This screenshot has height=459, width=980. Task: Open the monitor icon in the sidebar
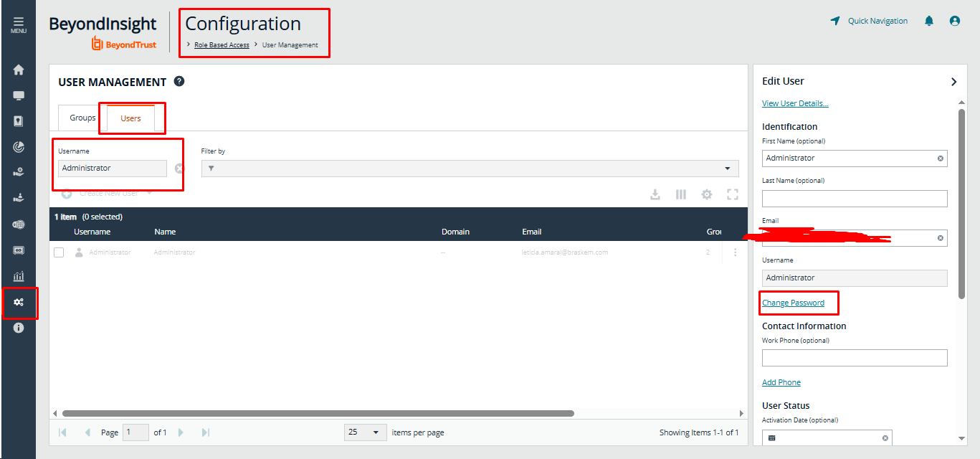[x=19, y=95]
